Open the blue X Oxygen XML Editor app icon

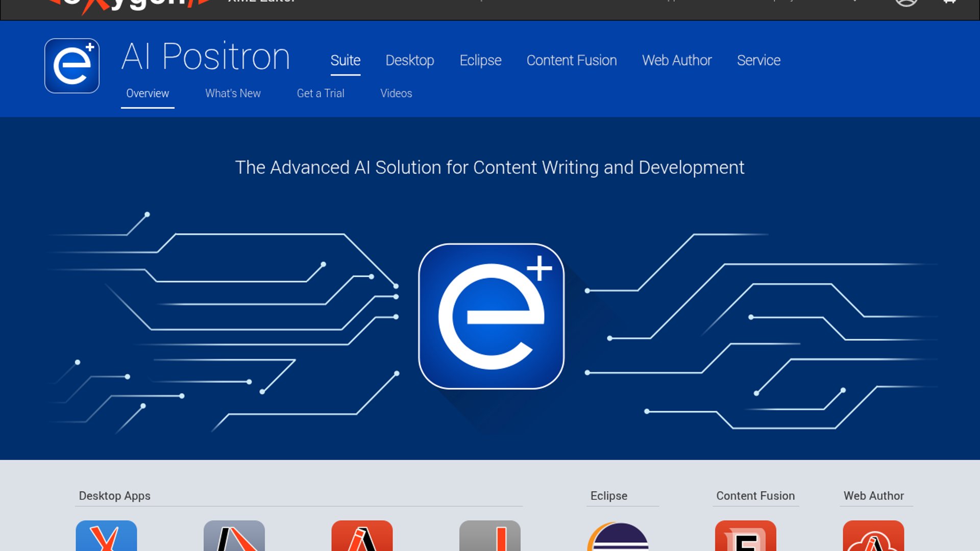pos(106,536)
